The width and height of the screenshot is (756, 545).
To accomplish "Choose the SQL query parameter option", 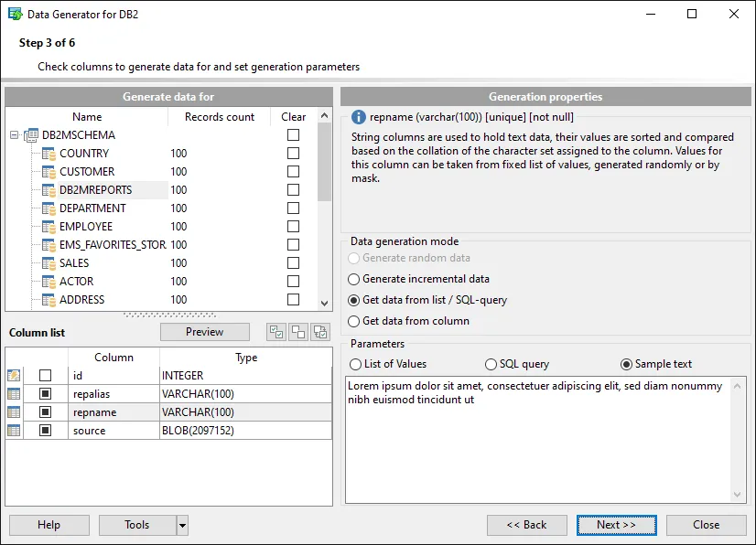I will (517, 364).
